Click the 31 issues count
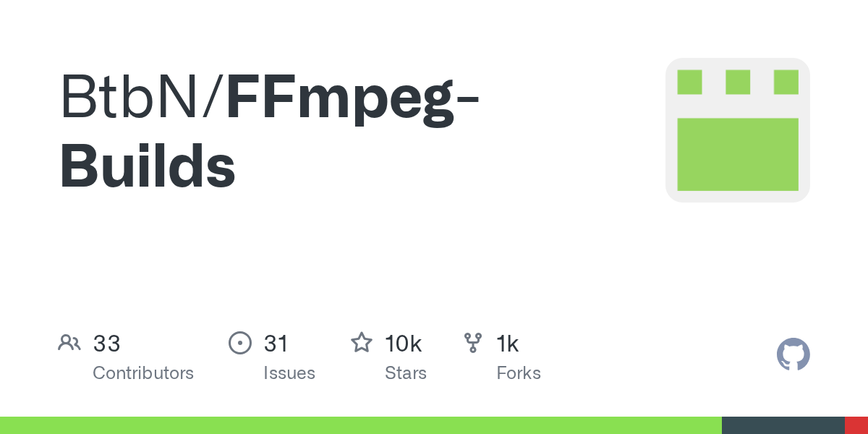 point(276,344)
